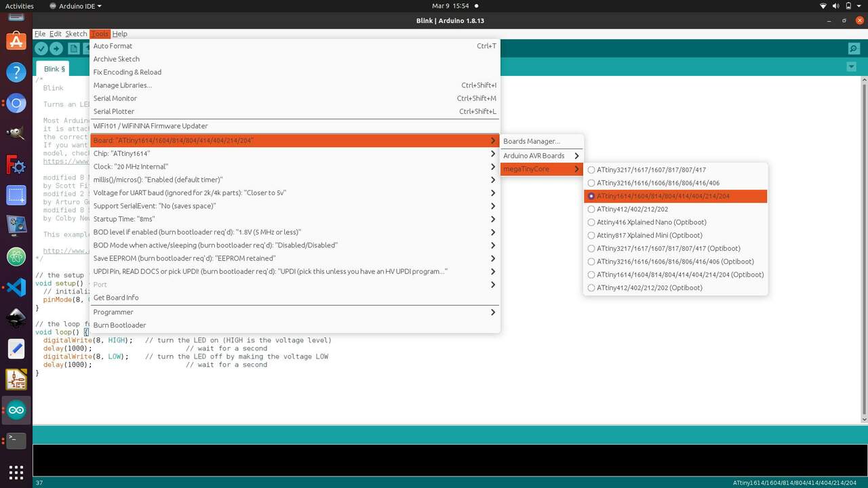This screenshot has height=488, width=868.
Task: Open the Terminal from the dock
Action: click(16, 441)
